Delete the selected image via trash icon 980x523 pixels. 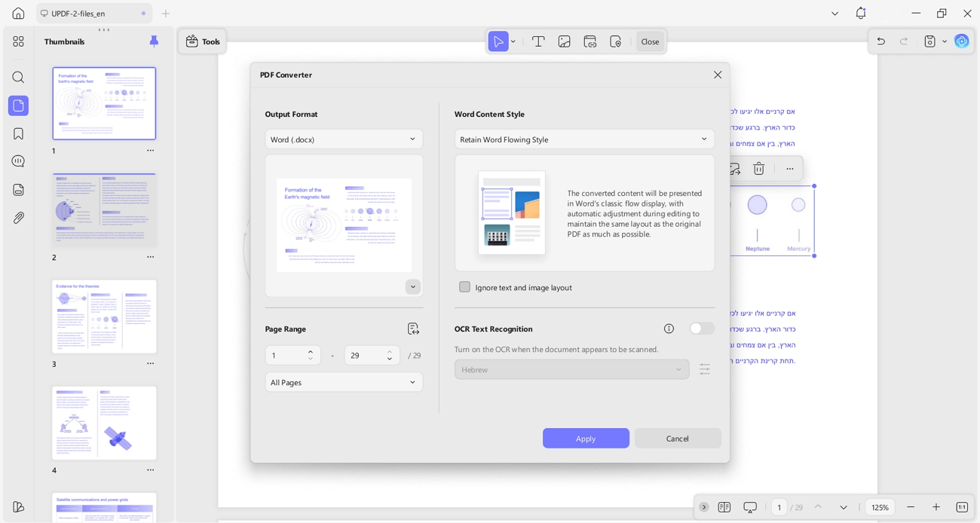[759, 169]
